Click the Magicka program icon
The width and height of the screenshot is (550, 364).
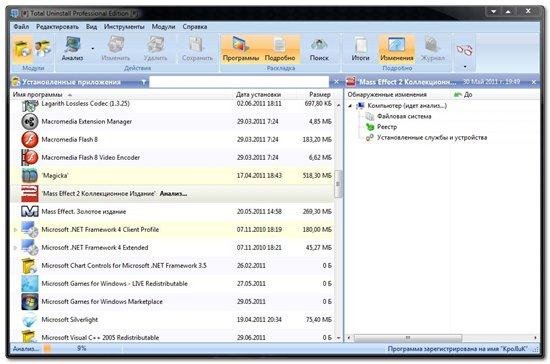click(30, 176)
